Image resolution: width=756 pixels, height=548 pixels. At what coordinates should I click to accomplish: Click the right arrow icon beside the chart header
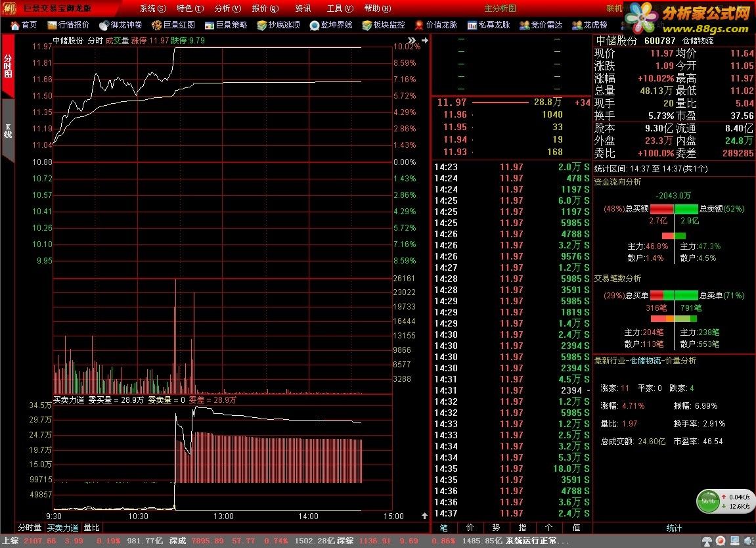[425, 41]
